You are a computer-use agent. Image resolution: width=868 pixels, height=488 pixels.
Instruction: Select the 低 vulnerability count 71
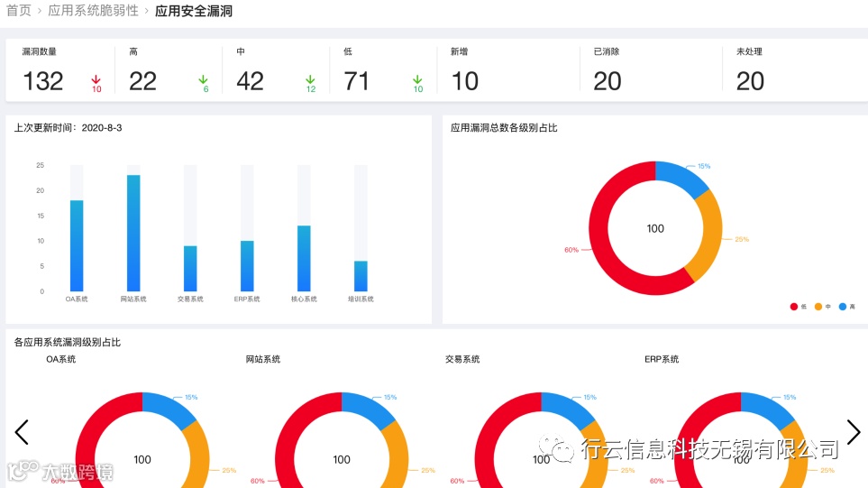(357, 81)
